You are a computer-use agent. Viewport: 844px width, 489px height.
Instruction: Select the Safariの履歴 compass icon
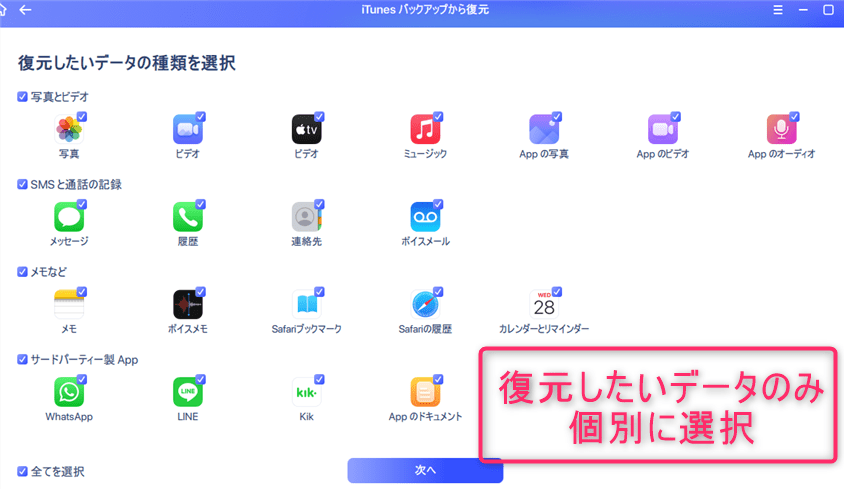pos(425,304)
